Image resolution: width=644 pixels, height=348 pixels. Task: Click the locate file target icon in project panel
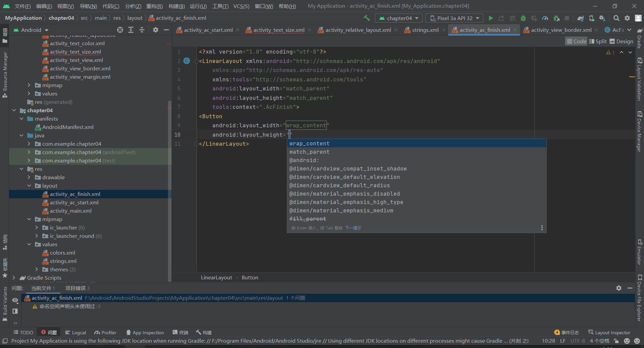[x=120, y=30]
